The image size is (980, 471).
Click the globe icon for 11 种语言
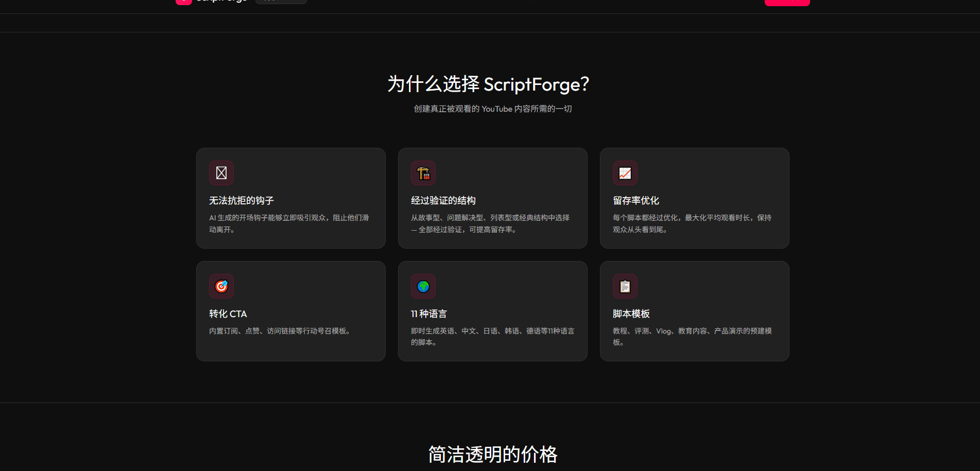pos(423,286)
